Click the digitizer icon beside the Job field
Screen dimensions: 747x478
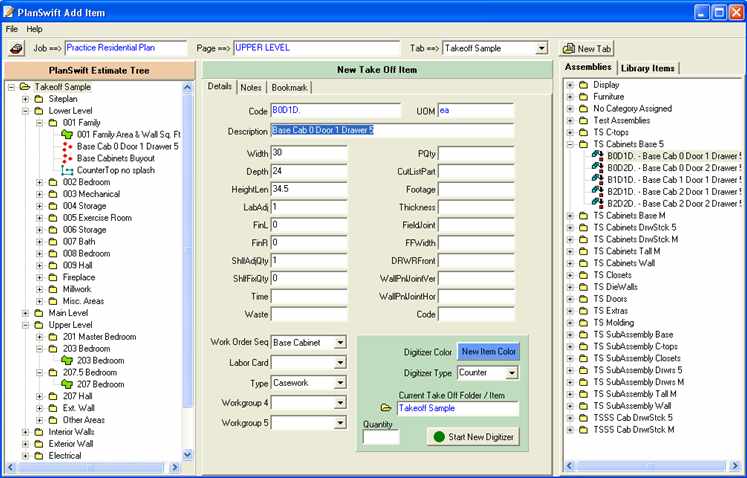pos(16,48)
